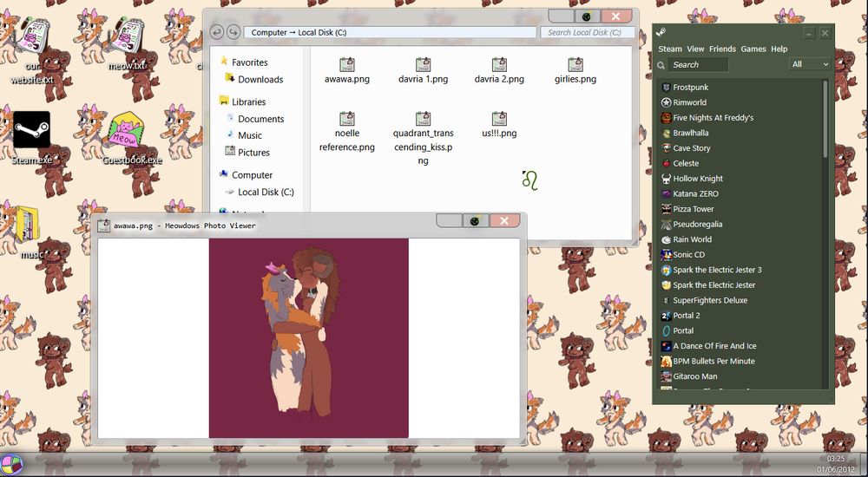Select SuperFighters Deluxe in the Steam list
This screenshot has height=477, width=868.
coord(710,300)
